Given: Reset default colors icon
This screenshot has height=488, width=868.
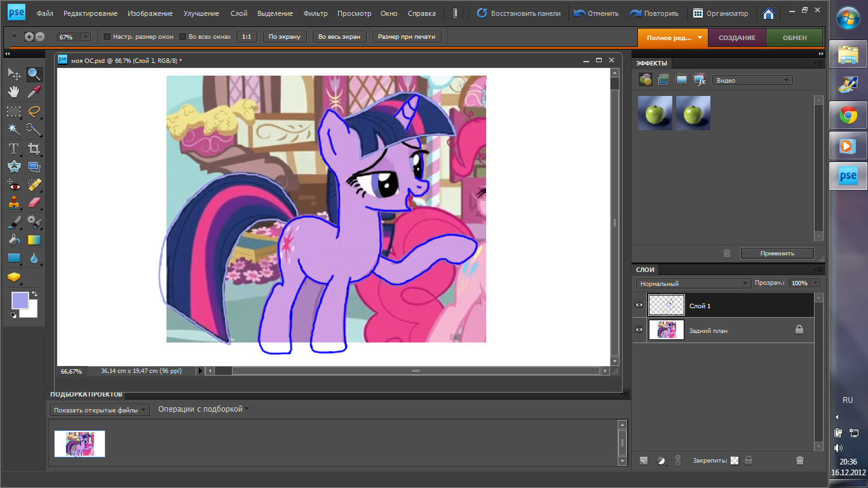Looking at the screenshot, I should [x=13, y=315].
